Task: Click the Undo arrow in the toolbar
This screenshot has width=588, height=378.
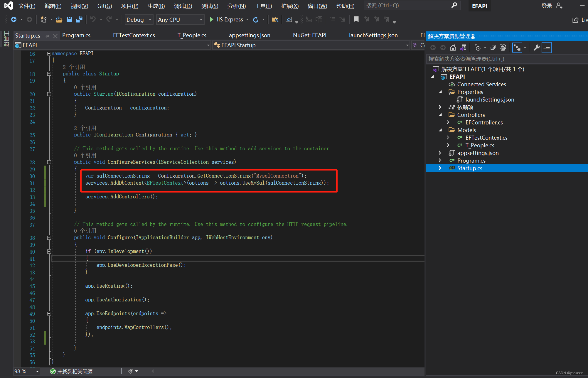Action: coord(93,20)
